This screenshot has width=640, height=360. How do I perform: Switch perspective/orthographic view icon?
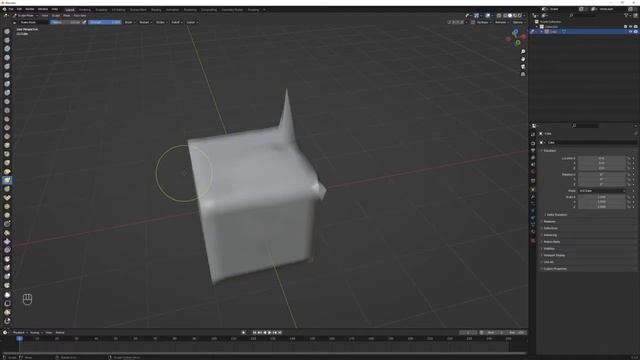point(523,74)
